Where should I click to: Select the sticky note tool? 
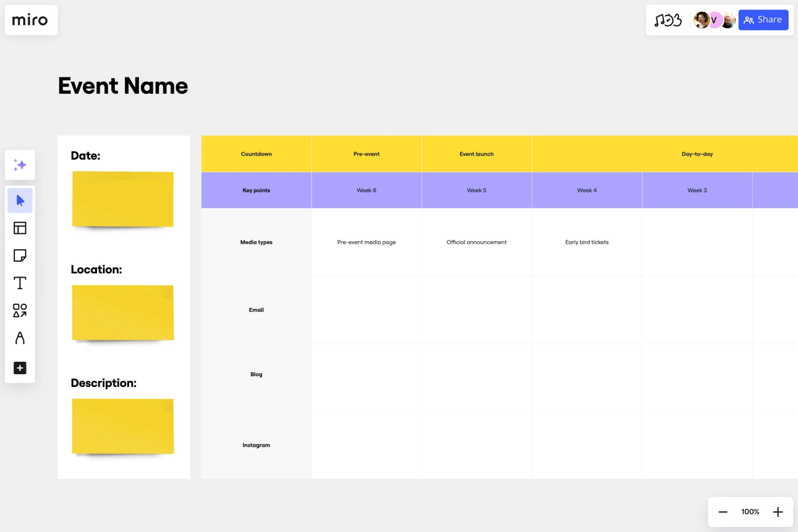click(20, 255)
